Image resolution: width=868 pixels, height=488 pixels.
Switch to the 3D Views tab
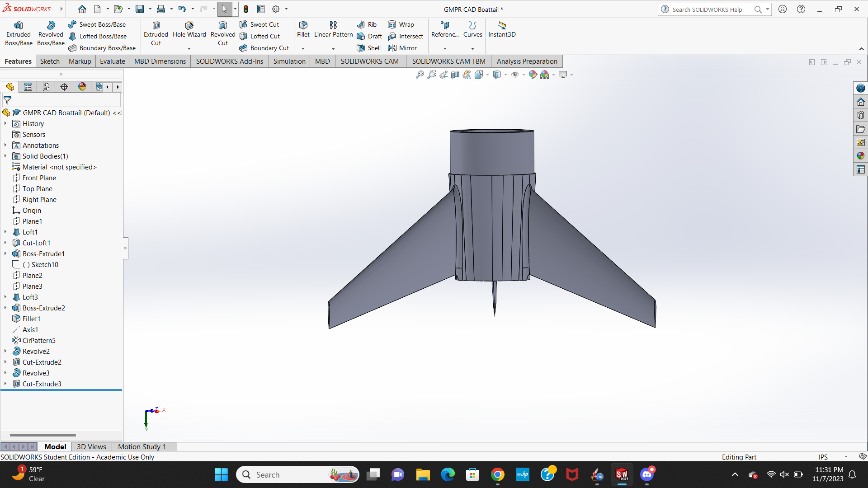click(91, 446)
